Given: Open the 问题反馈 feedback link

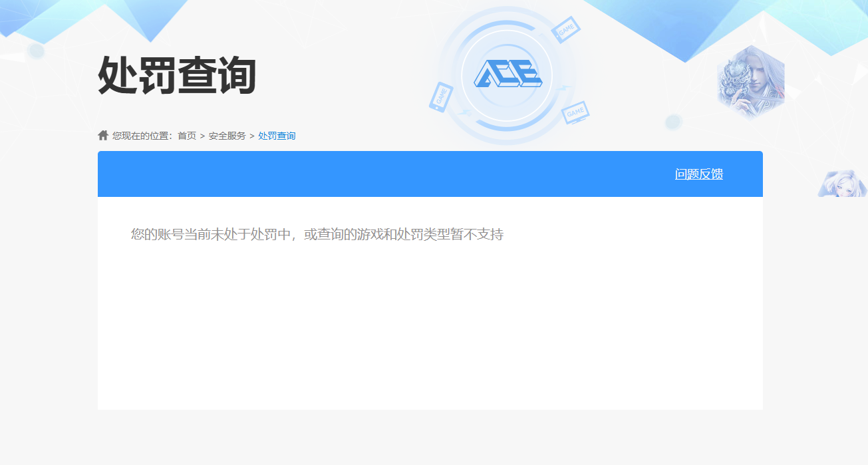Looking at the screenshot, I should click(x=698, y=174).
